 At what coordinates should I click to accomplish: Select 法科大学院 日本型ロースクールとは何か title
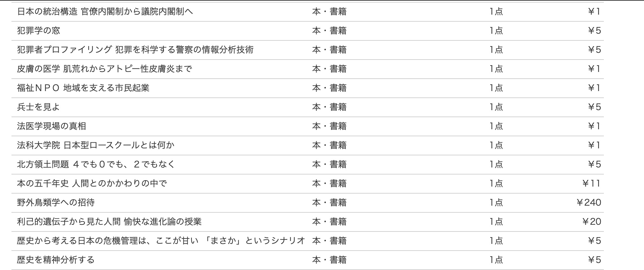point(96,146)
